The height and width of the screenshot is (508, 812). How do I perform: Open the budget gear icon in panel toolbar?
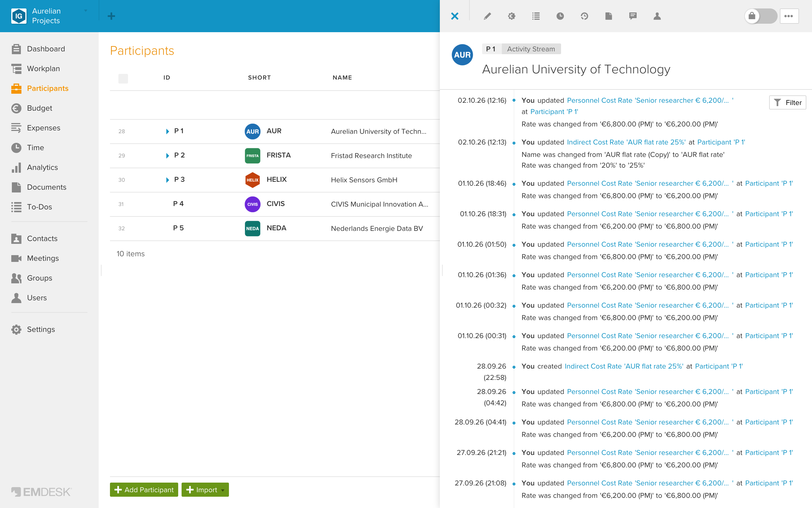coord(511,16)
